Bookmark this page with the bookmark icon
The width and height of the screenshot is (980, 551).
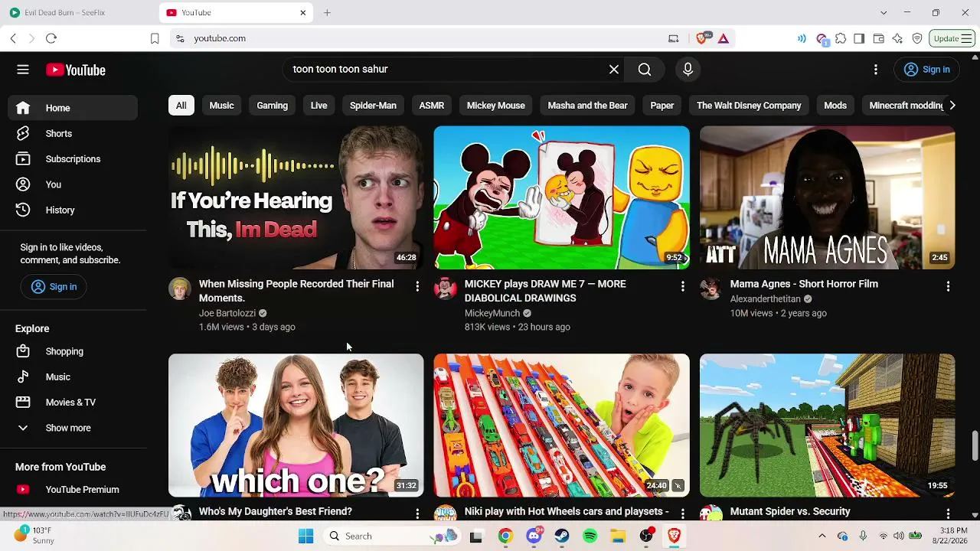click(155, 38)
